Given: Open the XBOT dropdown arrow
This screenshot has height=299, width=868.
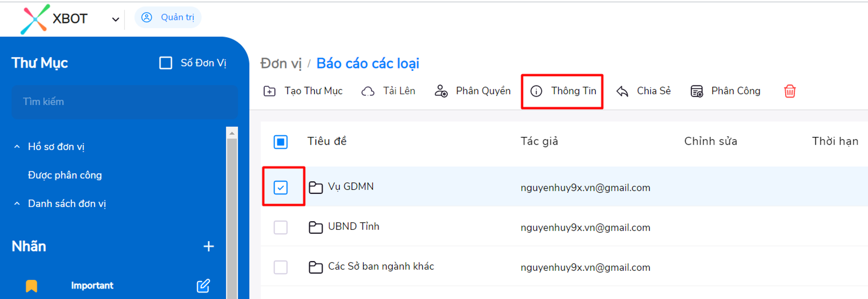Looking at the screenshot, I should click(x=115, y=20).
